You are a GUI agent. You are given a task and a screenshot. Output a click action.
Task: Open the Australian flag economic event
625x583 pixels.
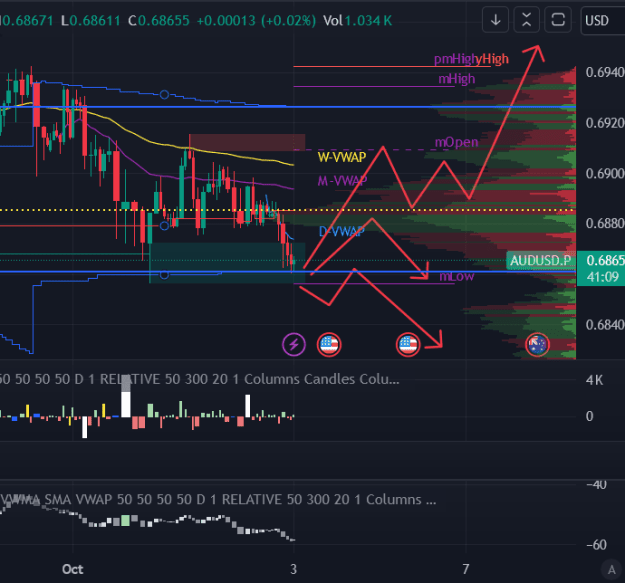pos(537,344)
